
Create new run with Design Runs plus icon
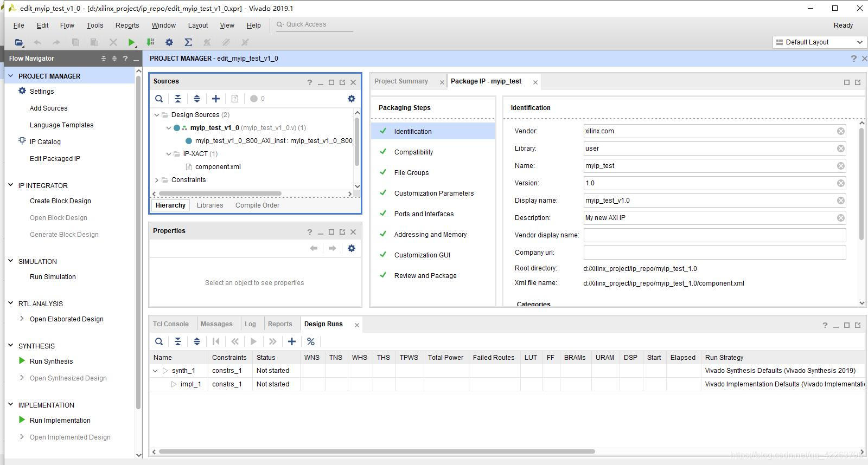pyautogui.click(x=292, y=341)
